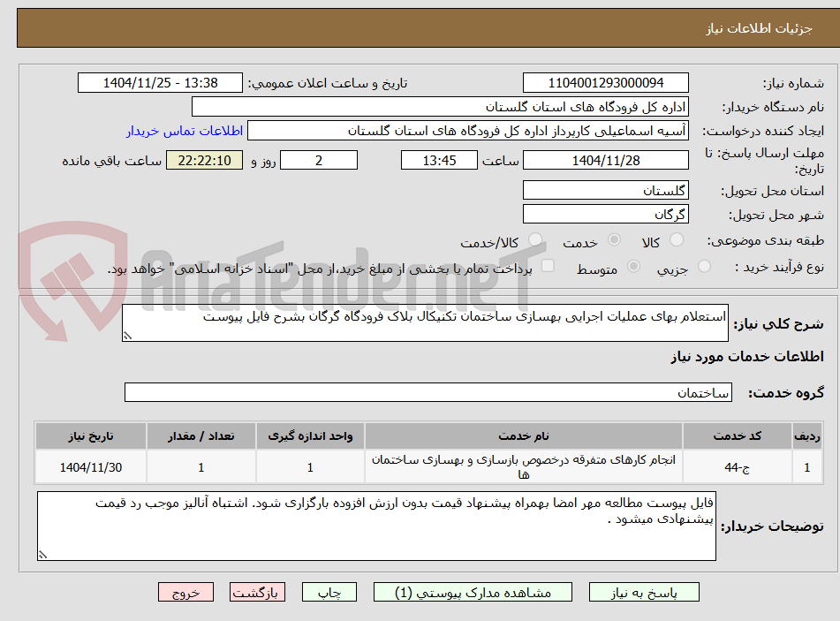The width and height of the screenshot is (840, 621).
Task: Click the service code cell ج-44
Action: (738, 467)
